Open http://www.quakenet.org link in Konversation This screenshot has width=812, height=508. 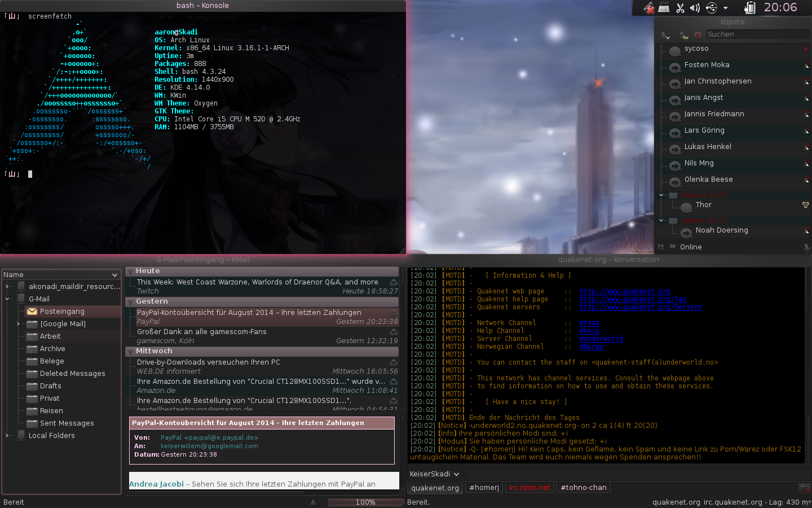coord(625,291)
